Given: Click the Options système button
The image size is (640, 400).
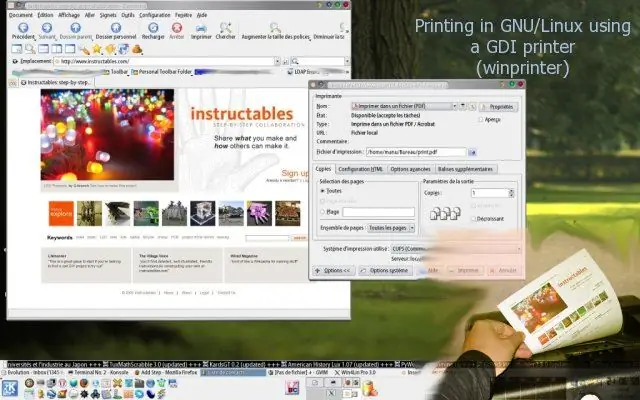Looking at the screenshot, I should [385, 271].
